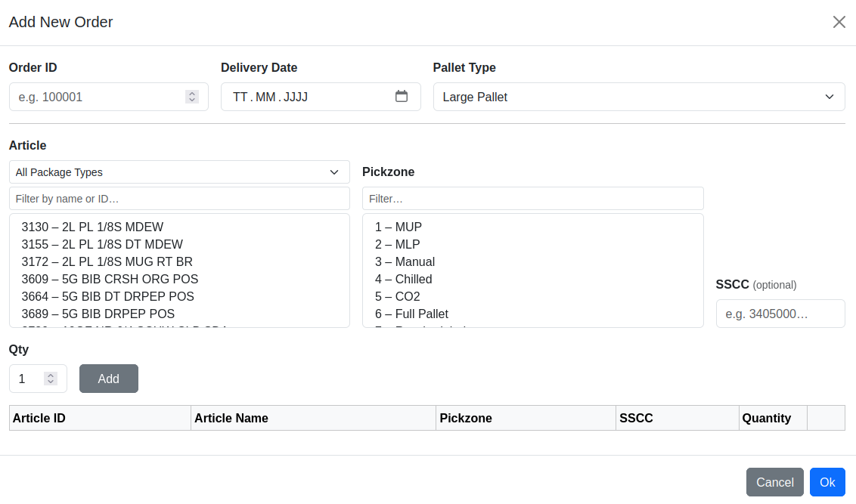Click the SSCC table column header
The width and height of the screenshot is (856, 504).
(678, 418)
